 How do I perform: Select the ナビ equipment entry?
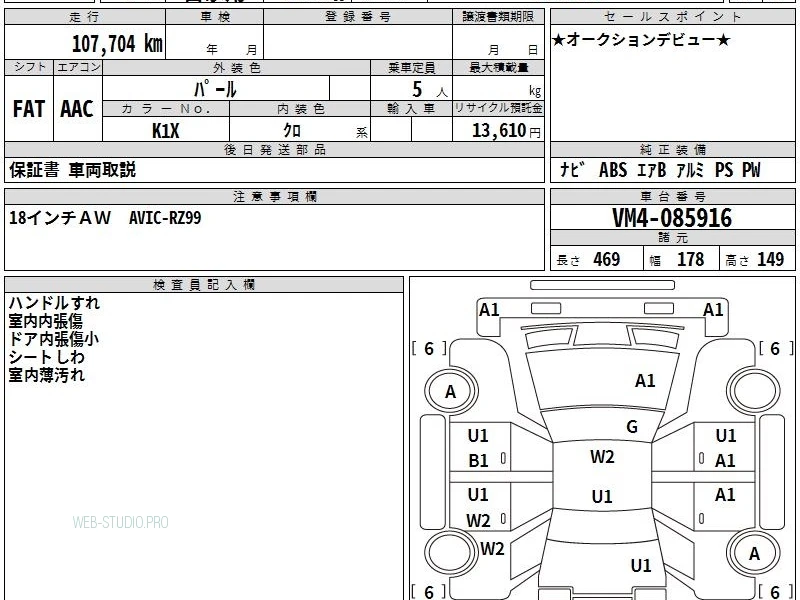tap(572, 169)
